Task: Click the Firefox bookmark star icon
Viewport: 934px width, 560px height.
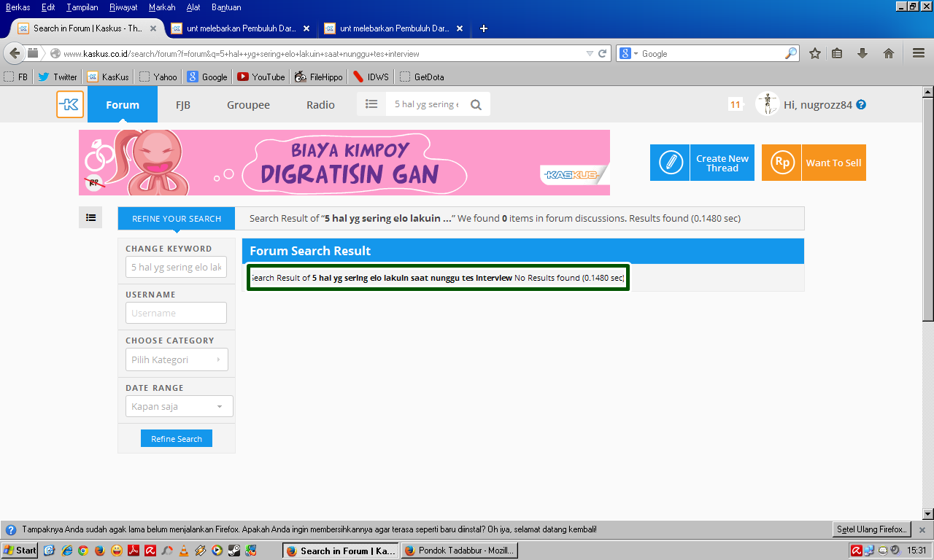Action: (815, 53)
